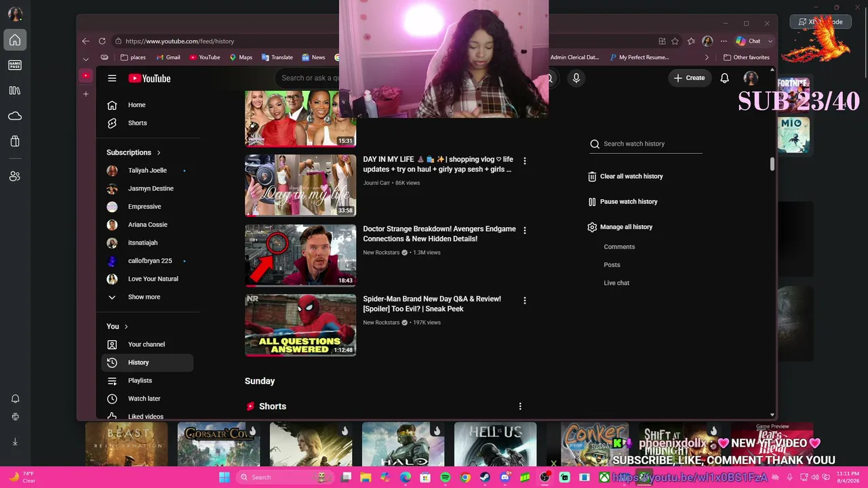
Task: Open Manage all history
Action: point(620,227)
